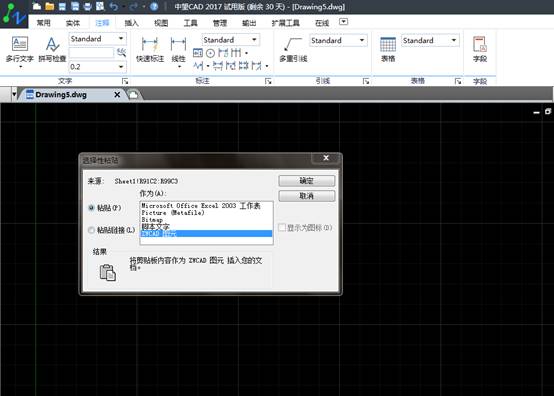554x396 pixels.
Task: Open the 视图 ribbon tab
Action: pos(161,23)
